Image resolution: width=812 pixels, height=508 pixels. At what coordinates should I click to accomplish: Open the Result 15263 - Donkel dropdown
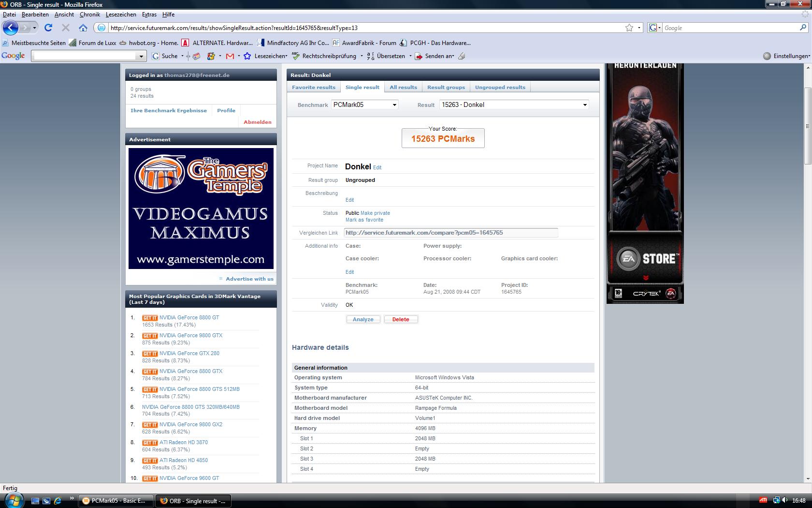coord(514,105)
